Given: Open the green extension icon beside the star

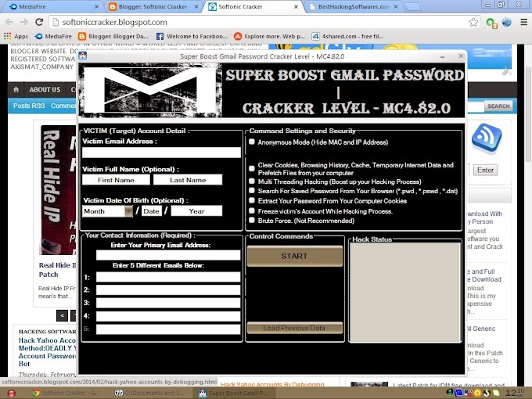Looking at the screenshot, I should 491,23.
